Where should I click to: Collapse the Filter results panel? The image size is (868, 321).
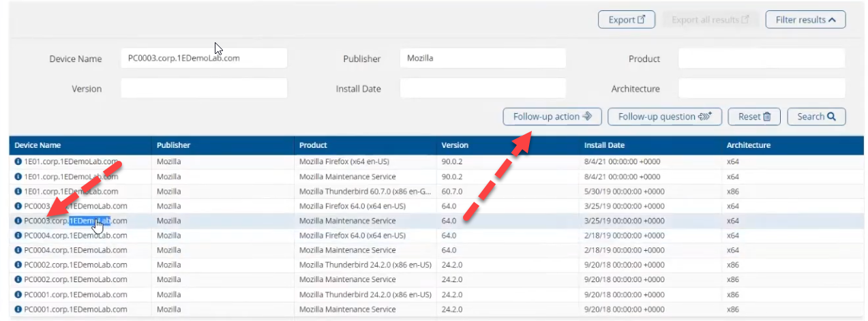[x=805, y=20]
